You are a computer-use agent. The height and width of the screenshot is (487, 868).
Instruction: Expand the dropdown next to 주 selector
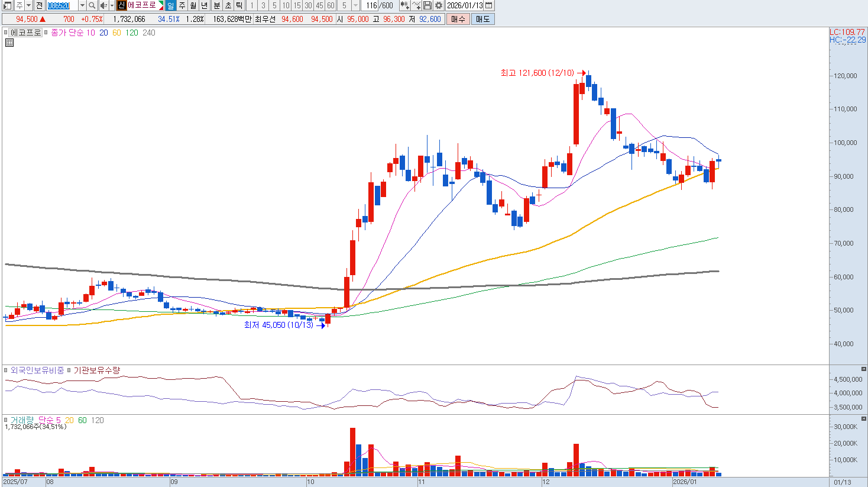[x=28, y=5]
